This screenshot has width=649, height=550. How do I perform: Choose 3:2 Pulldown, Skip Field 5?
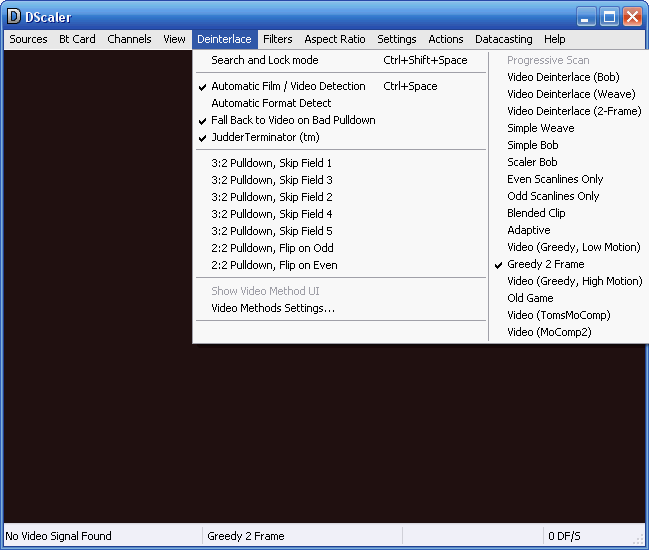point(341,231)
